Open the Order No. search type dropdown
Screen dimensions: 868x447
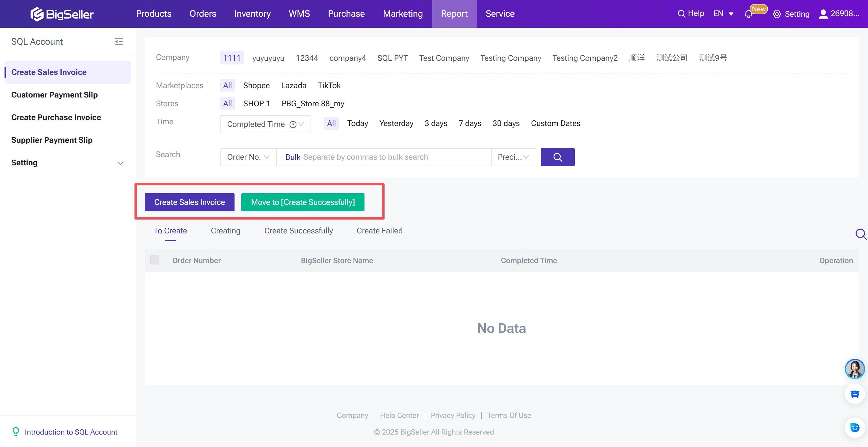(x=248, y=157)
